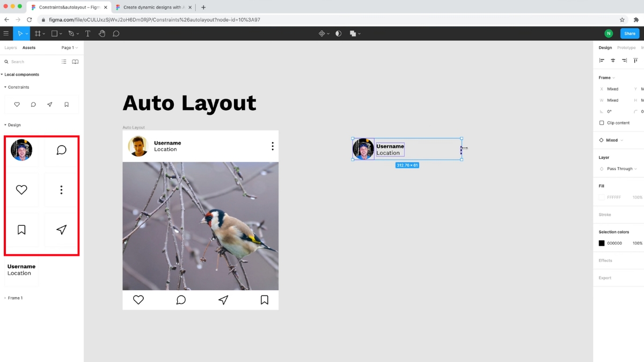644x362 pixels.
Task: Click the heart icon below the bird post
Action: tap(138, 300)
